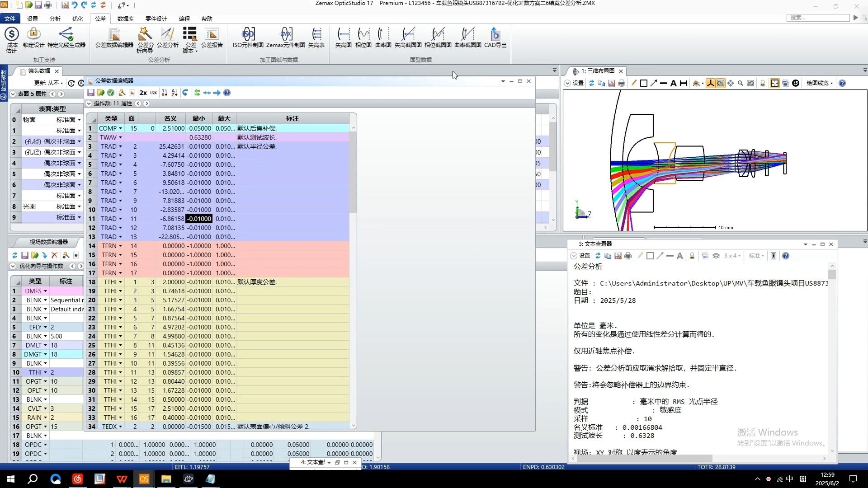Expand the 设置 settings chevron in text viewer

pyautogui.click(x=574, y=256)
